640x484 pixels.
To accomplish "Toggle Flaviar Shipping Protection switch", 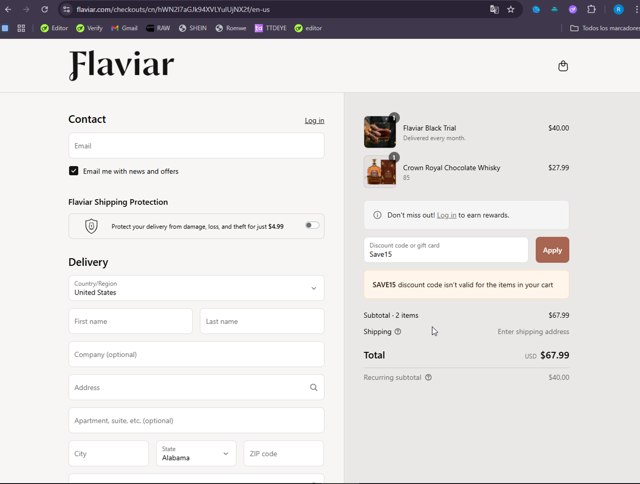I will pyautogui.click(x=312, y=225).
